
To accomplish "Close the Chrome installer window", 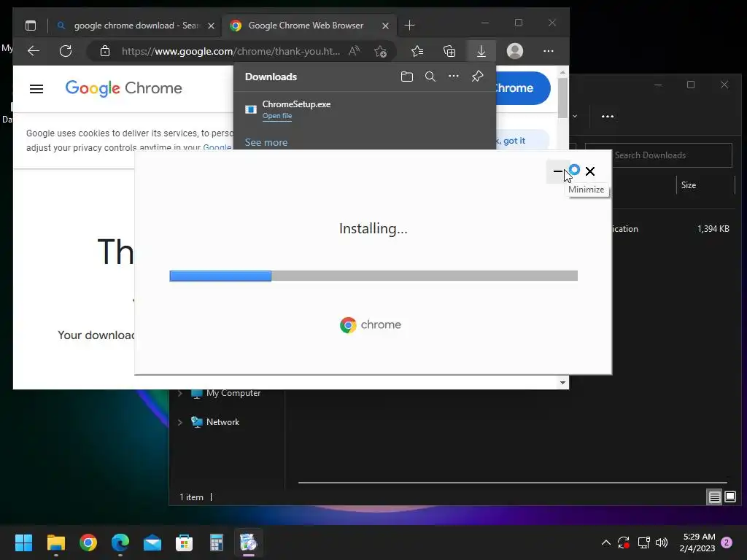I will (x=589, y=171).
